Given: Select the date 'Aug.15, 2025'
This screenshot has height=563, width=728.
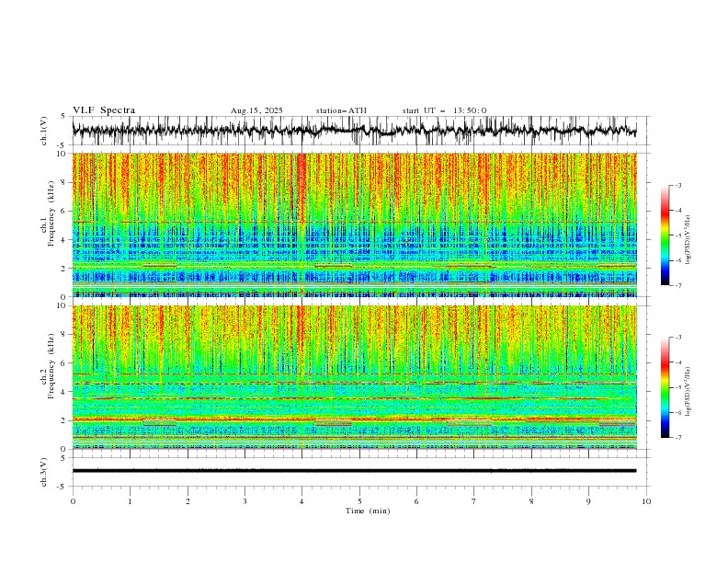Looking at the screenshot, I should [x=256, y=110].
